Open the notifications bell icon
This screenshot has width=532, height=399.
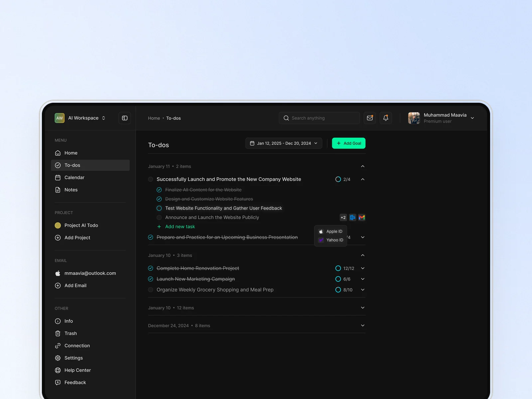[x=386, y=118]
